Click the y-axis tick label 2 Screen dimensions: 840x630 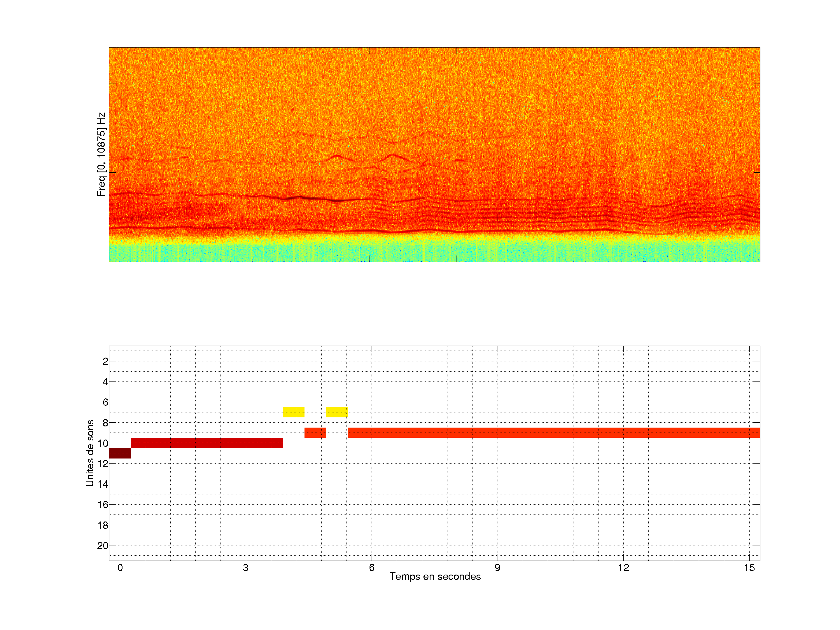pyautogui.click(x=105, y=361)
